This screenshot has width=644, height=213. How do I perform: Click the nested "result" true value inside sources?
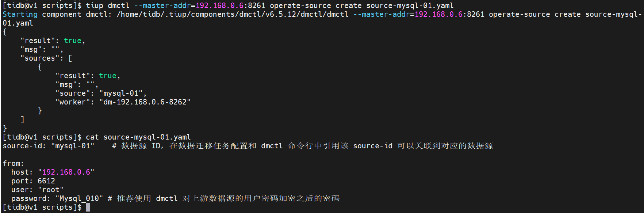[108, 76]
